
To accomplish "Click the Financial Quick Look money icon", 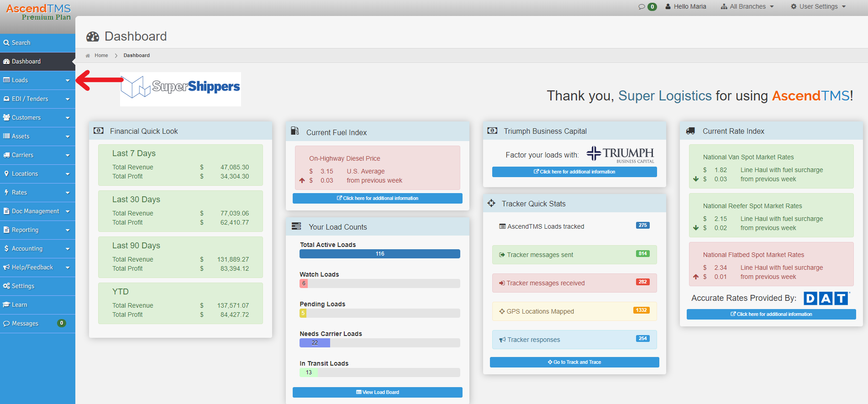I will [x=99, y=131].
